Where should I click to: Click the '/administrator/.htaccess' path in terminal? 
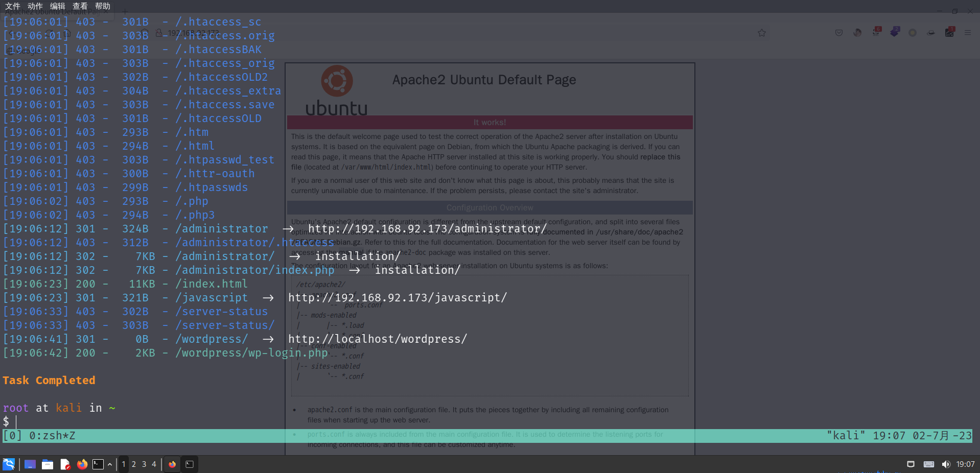(x=255, y=243)
